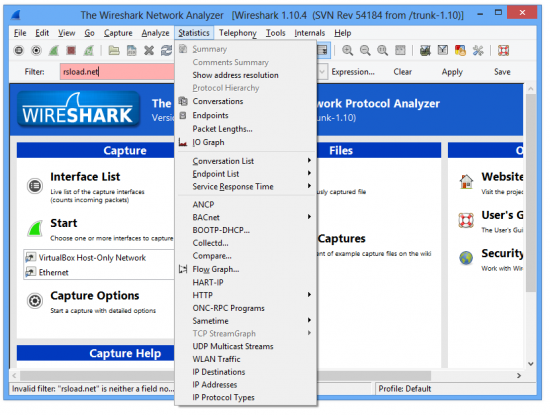Select WLAN Traffic menu entry

coord(246,359)
